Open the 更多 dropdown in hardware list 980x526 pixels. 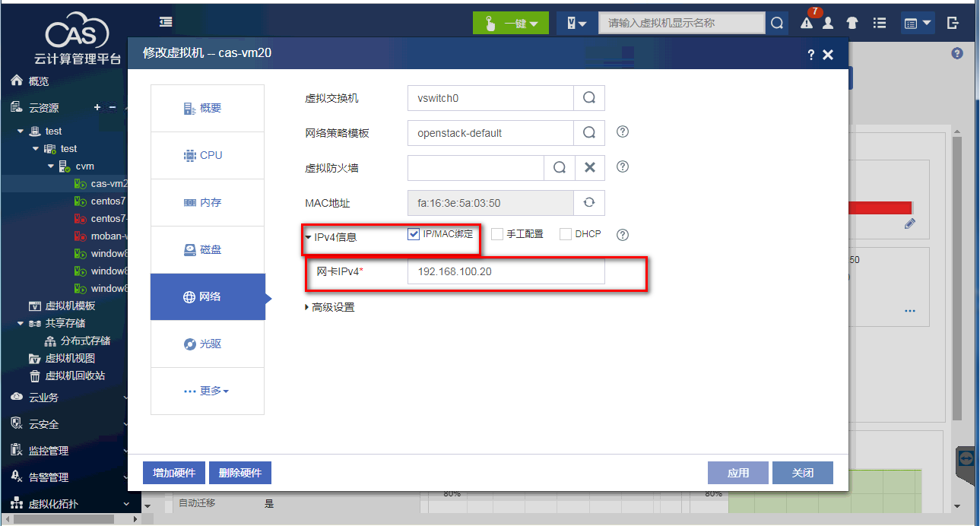pos(207,391)
